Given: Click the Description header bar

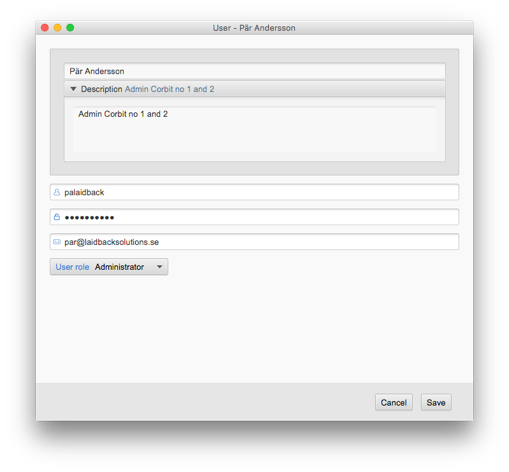Looking at the screenshot, I should click(x=255, y=89).
